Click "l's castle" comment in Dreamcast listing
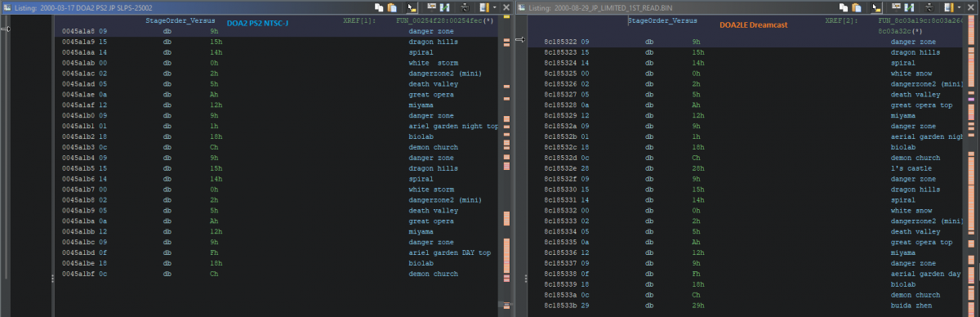This screenshot has height=317, width=980. click(x=911, y=167)
